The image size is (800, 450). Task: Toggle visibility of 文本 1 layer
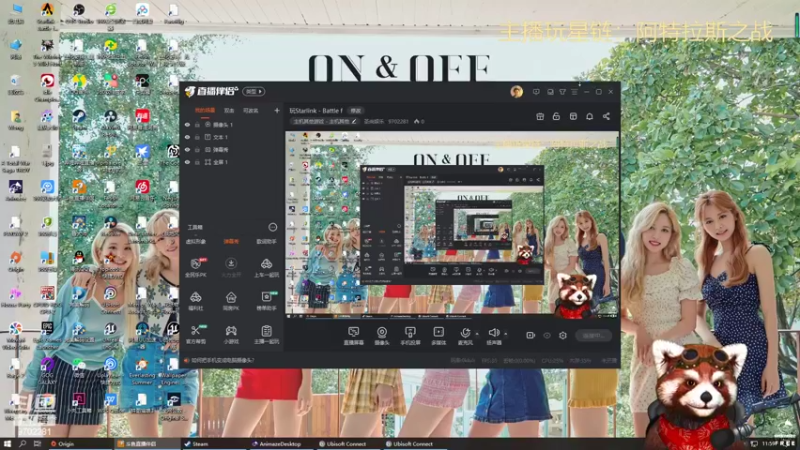click(187, 137)
